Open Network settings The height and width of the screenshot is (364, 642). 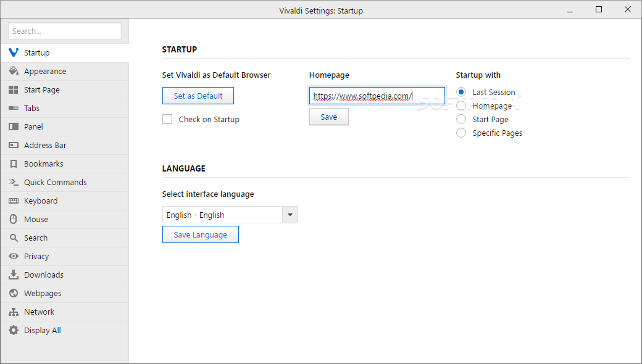[x=65, y=312]
